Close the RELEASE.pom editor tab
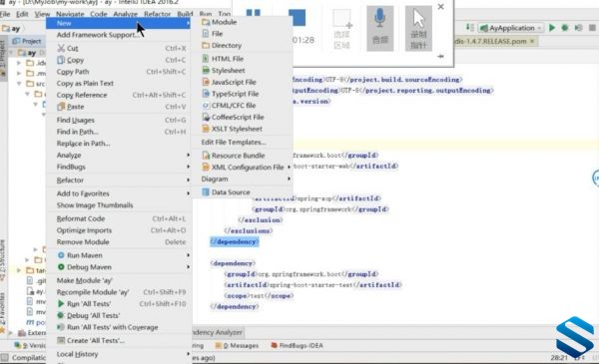The height and width of the screenshot is (364, 599). click(x=532, y=41)
